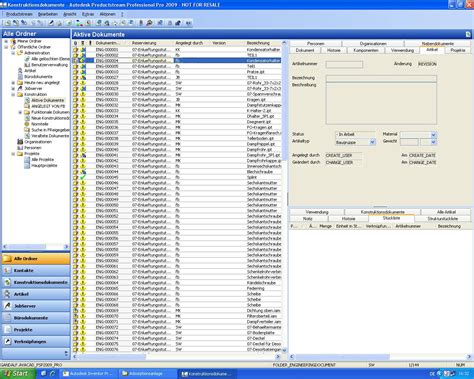Collapse the Konstruktion tree node
Image resolution: width=474 pixels, height=379 pixels.
(x=13, y=95)
